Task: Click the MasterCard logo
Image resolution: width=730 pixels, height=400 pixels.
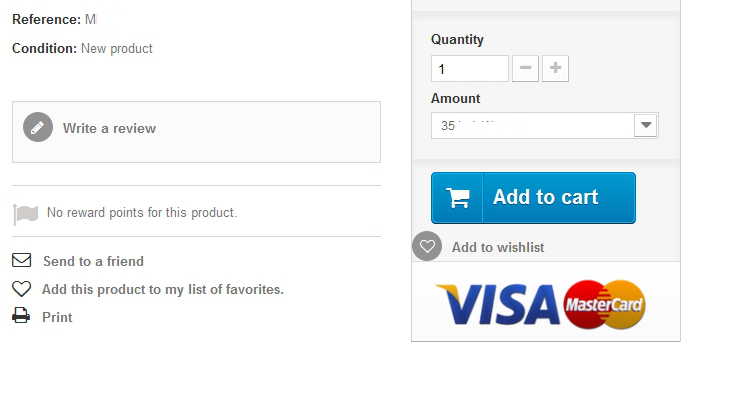Action: [605, 304]
